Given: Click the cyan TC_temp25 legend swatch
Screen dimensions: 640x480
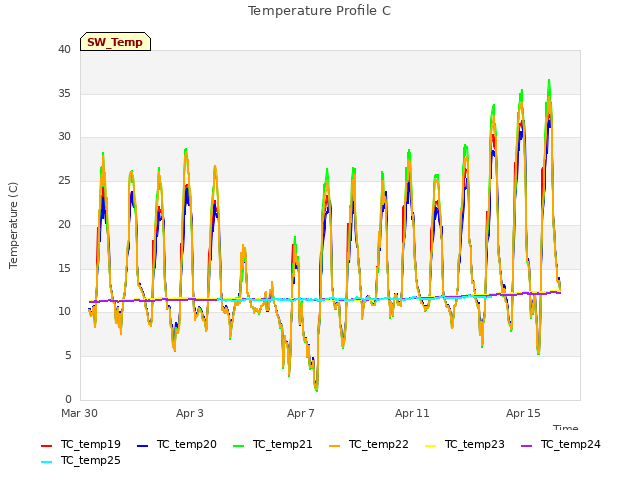Looking at the screenshot, I should point(47,462).
